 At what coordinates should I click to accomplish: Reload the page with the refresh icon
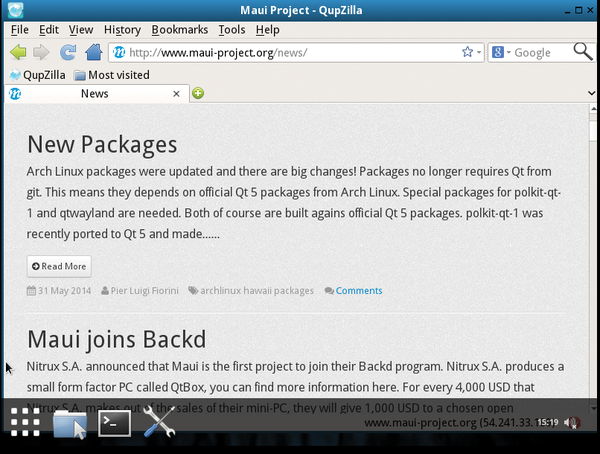click(x=68, y=52)
